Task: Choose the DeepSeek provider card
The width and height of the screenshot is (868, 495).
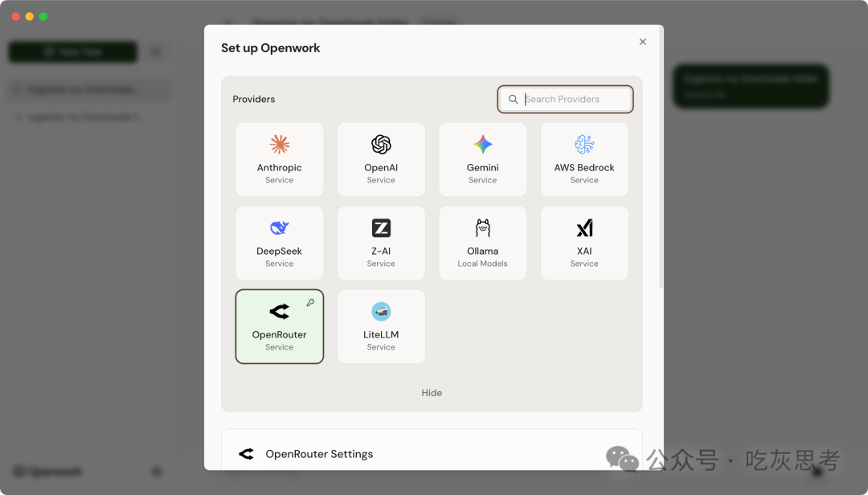Action: click(x=279, y=243)
